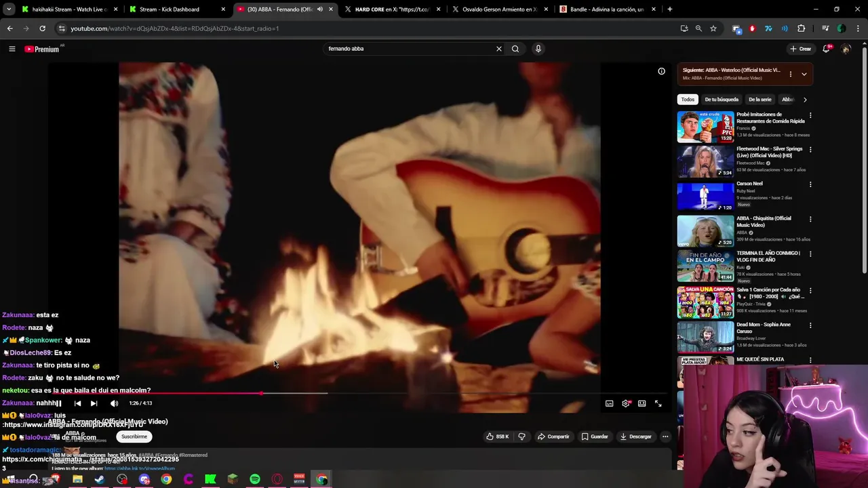The image size is (868, 488).
Task: Select the De la serie chip
Action: pos(759,100)
